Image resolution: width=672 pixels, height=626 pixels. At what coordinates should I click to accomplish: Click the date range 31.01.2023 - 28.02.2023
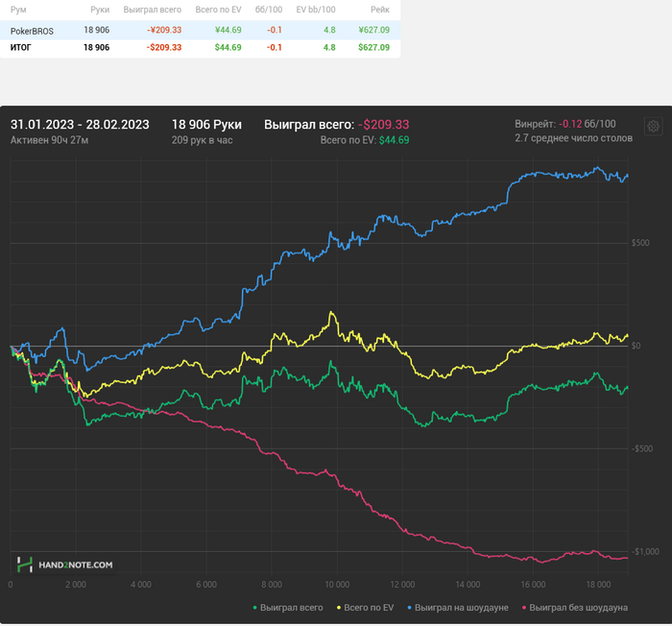tap(80, 125)
